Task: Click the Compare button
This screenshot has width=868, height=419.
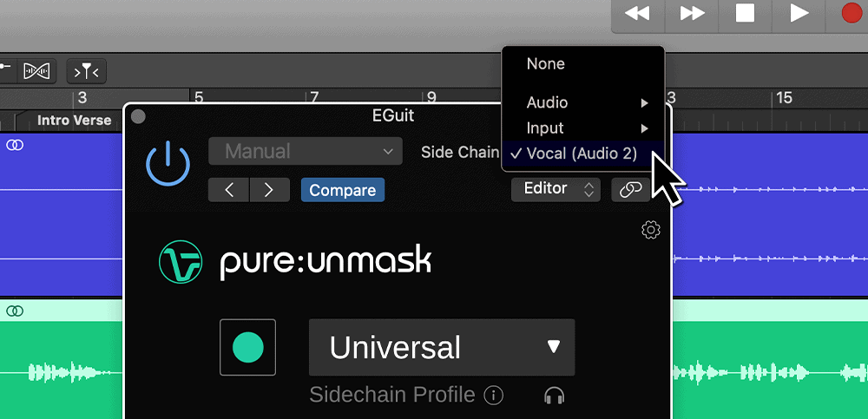Action: 343,190
